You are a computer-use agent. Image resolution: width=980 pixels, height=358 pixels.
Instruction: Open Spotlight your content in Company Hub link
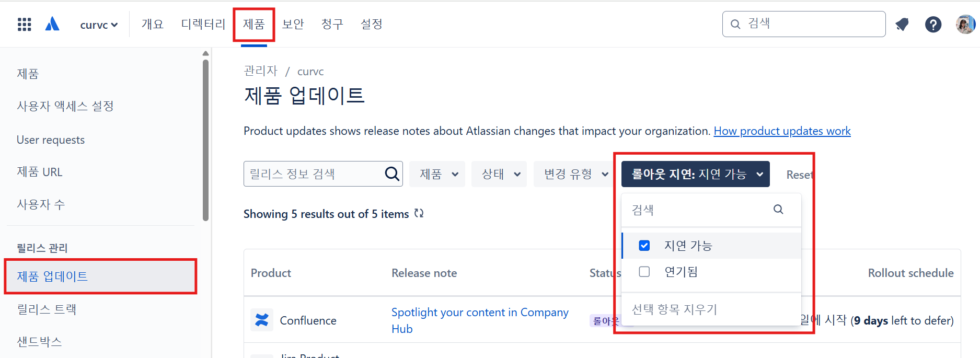click(x=480, y=320)
